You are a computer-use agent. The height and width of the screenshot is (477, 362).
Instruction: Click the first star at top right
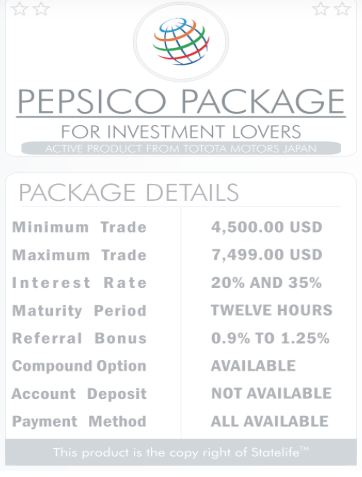click(x=321, y=9)
